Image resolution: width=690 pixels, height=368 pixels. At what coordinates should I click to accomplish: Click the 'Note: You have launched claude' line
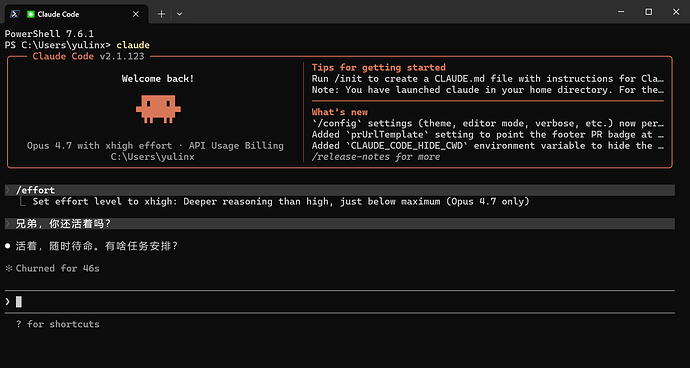[x=488, y=90]
